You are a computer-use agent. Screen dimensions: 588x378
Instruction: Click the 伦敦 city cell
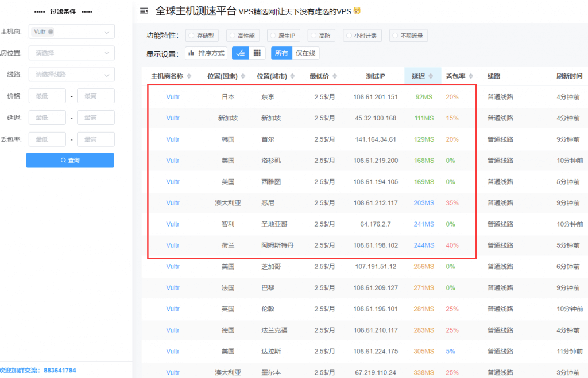coord(268,309)
